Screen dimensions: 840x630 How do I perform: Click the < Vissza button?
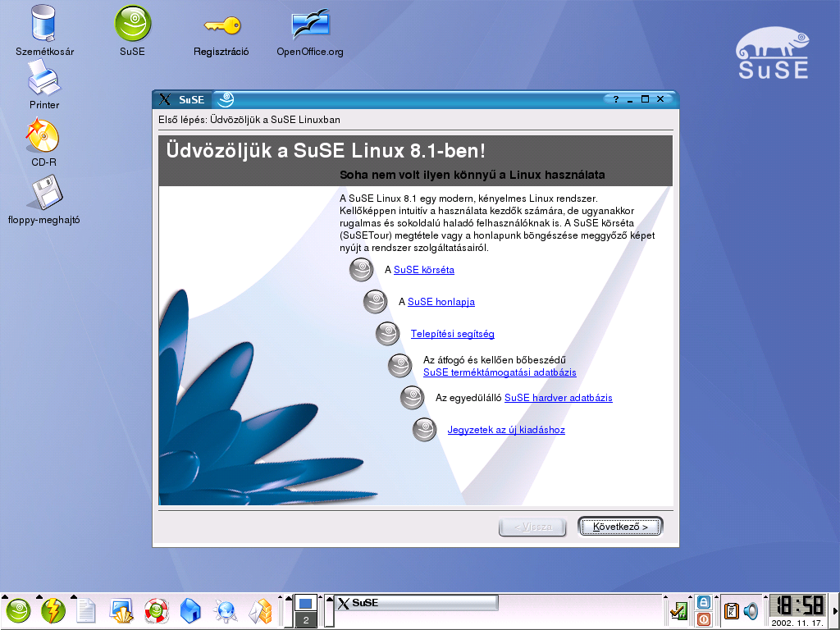532,527
